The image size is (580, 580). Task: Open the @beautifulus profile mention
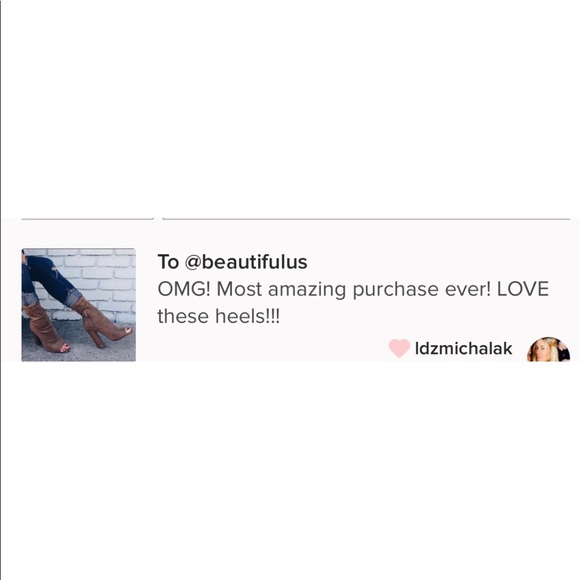246,262
